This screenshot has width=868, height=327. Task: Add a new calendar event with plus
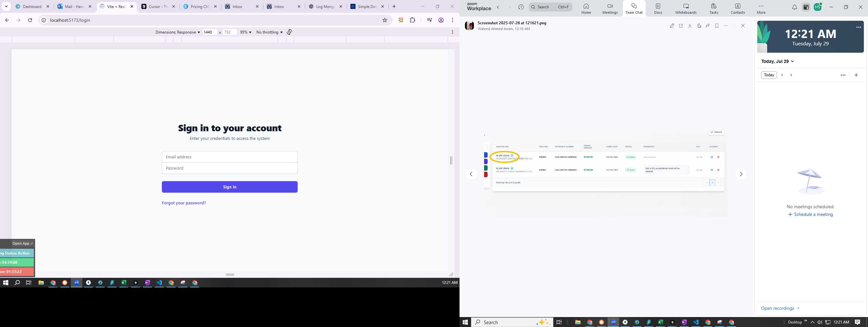point(856,75)
